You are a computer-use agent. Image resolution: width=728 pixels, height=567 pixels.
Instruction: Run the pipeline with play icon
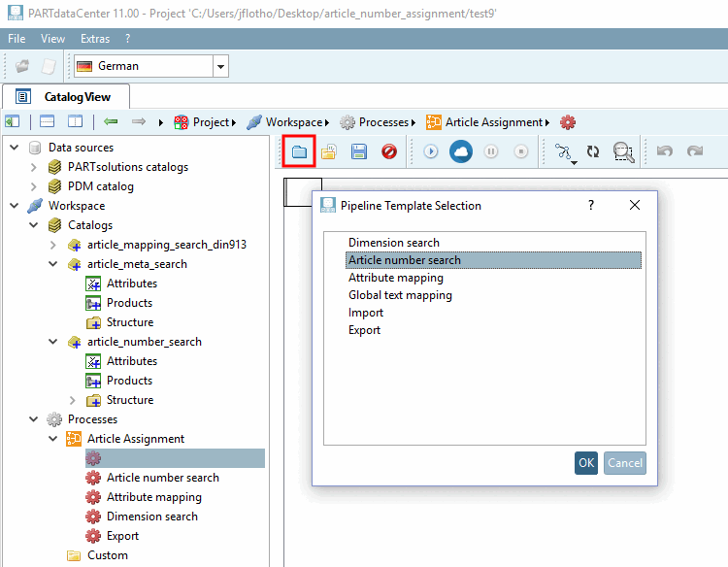point(431,151)
